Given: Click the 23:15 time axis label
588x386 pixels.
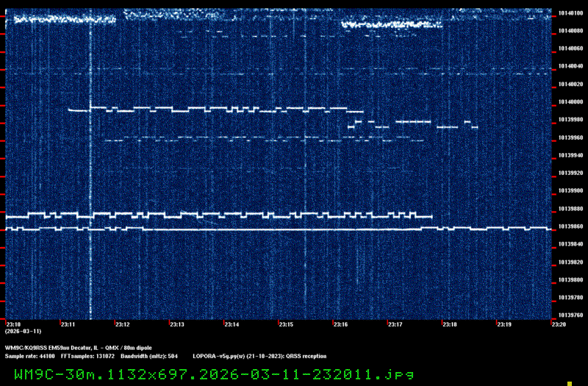Looking at the screenshot, I should 286,324.
